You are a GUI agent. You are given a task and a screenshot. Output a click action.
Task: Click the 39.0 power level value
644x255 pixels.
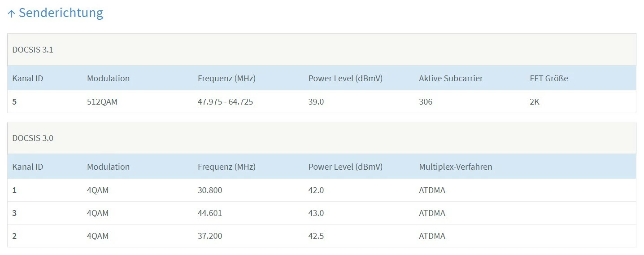click(316, 102)
